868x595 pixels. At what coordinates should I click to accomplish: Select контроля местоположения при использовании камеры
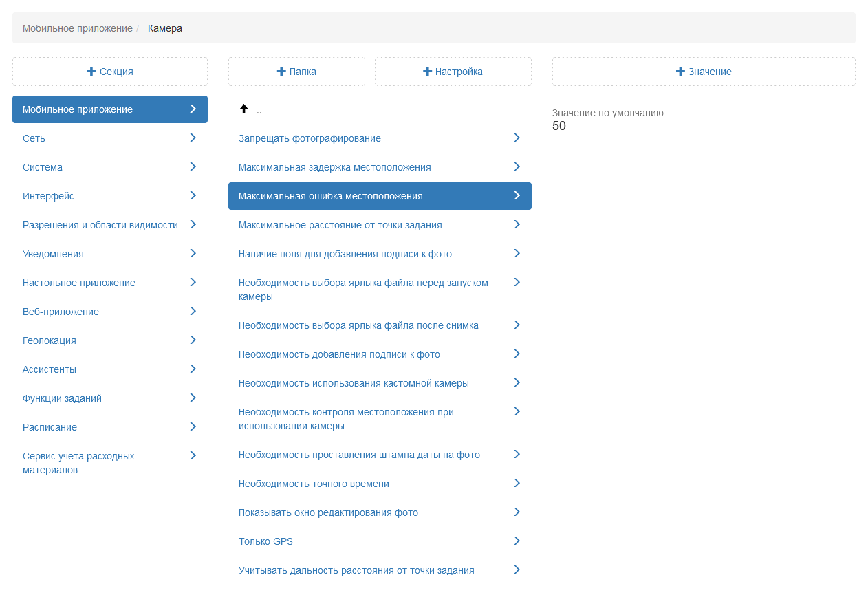tap(380, 419)
